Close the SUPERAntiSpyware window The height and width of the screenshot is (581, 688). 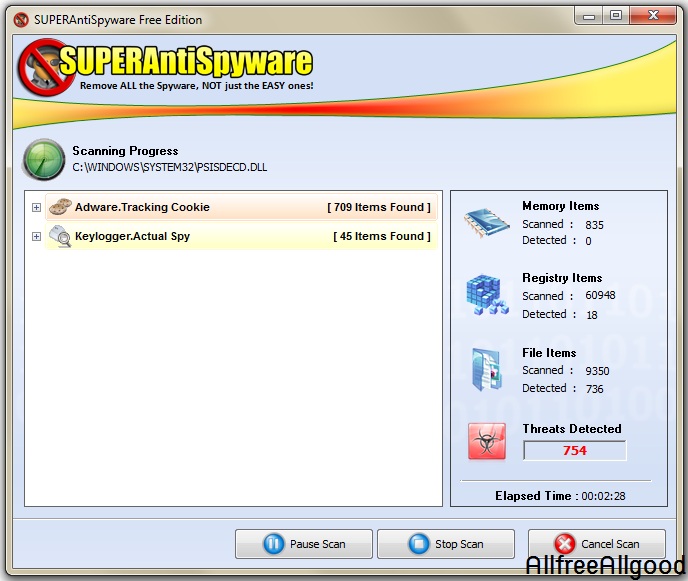pyautogui.click(x=653, y=16)
